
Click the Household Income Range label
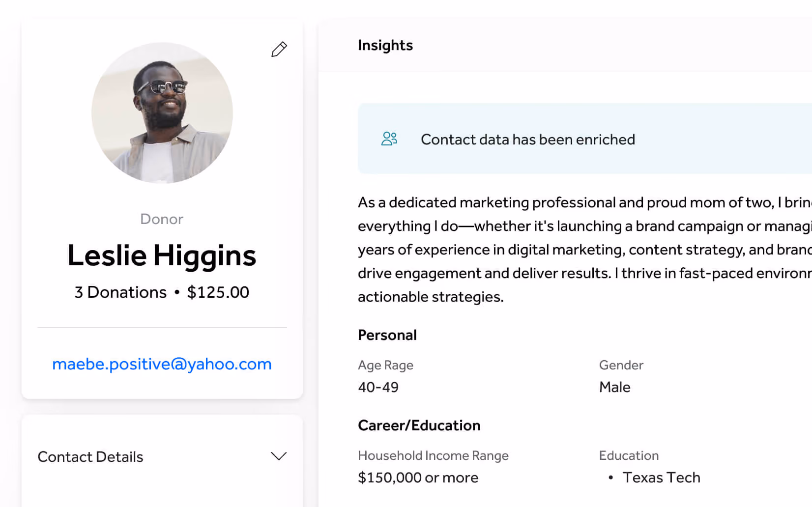click(434, 455)
